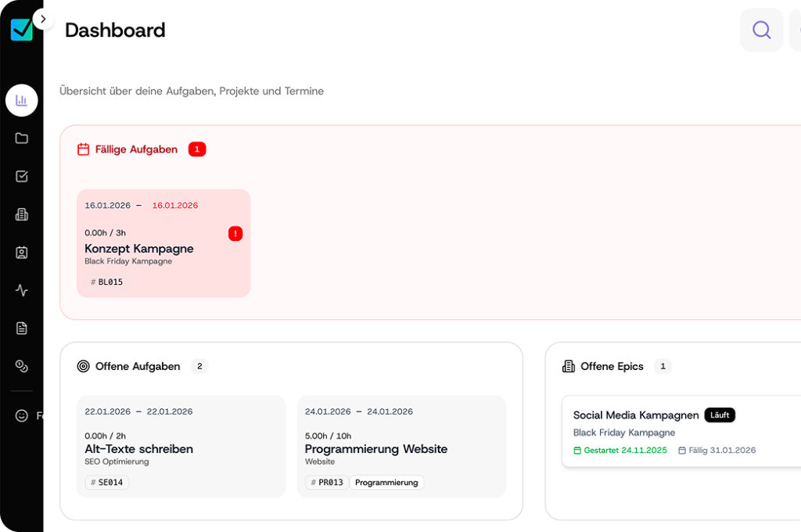Open the epics building icon in sidebar
Viewport: 801px width, 532px height.
pos(22,214)
